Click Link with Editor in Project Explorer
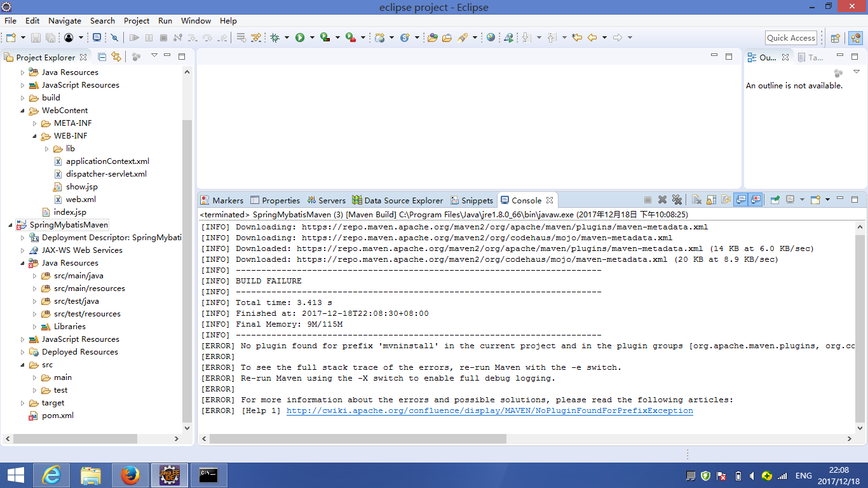 coord(116,57)
